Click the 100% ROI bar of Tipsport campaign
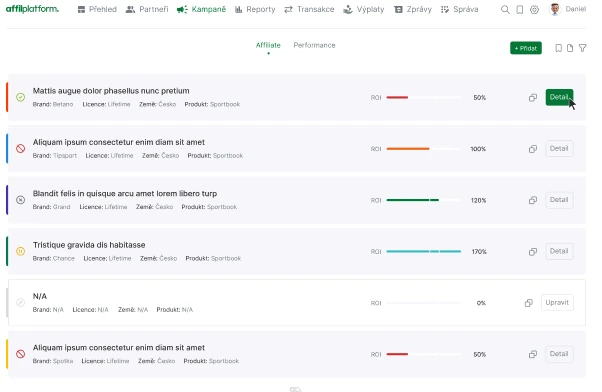 click(423, 149)
